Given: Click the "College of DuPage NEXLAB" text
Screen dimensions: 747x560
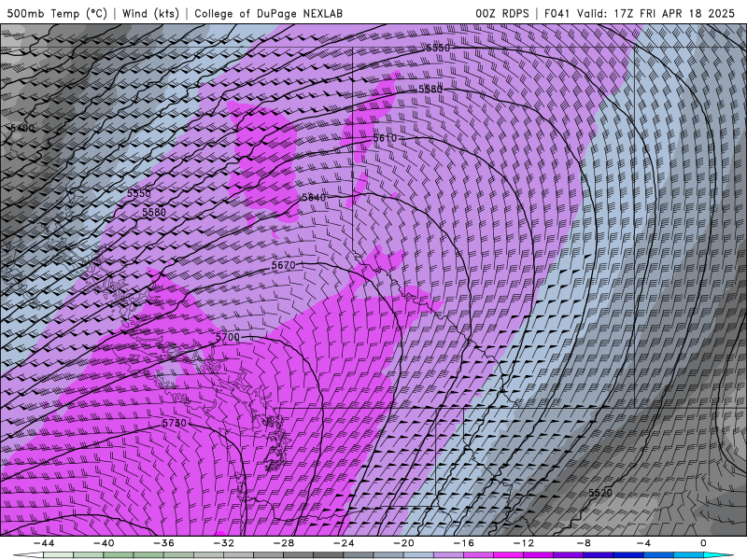Looking at the screenshot, I should pos(268,13).
